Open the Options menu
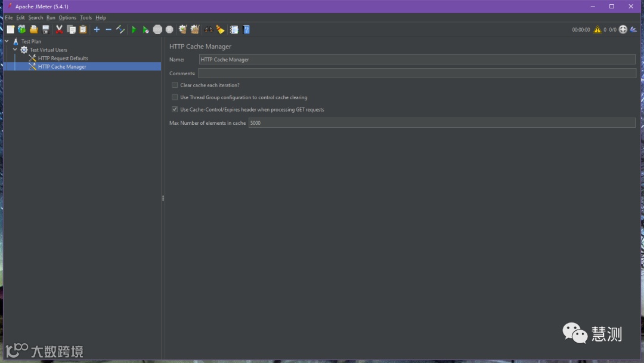The width and height of the screenshot is (644, 363). tap(67, 18)
